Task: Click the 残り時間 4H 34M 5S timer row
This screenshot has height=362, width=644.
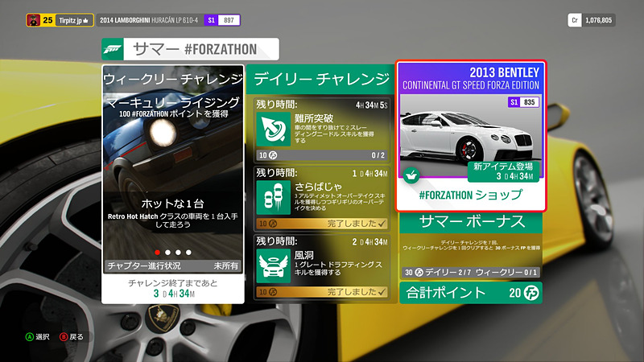Action: tap(321, 105)
